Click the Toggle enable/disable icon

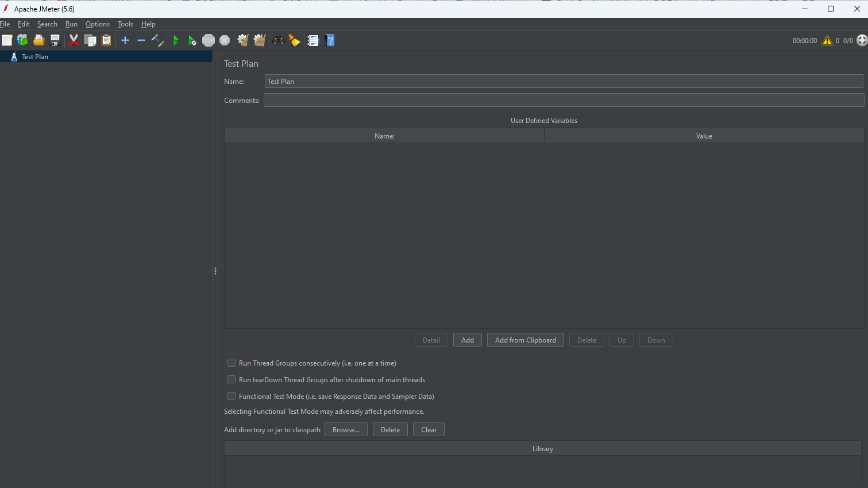(157, 40)
